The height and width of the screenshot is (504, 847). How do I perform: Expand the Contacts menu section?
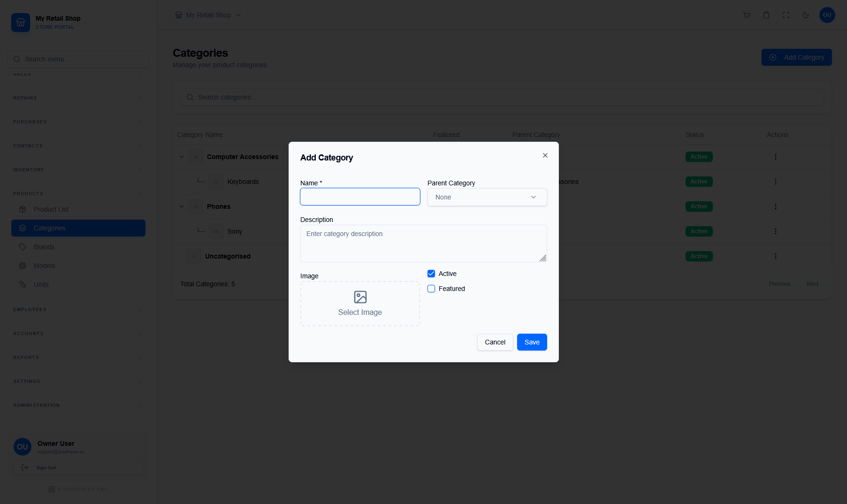78,146
